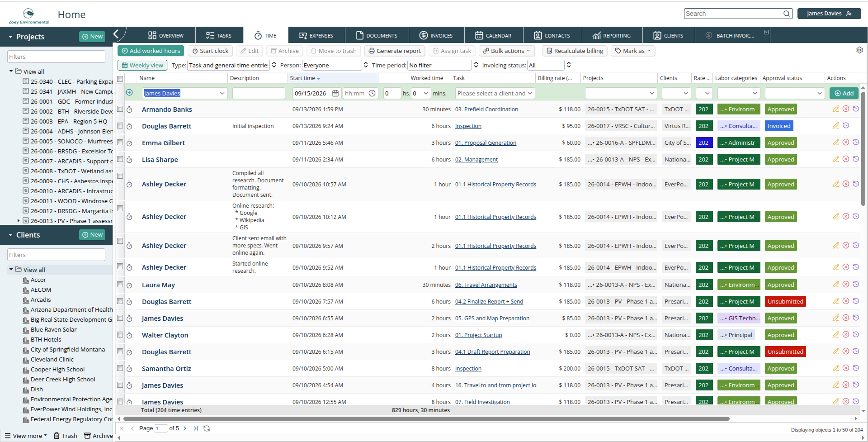The image size is (868, 442).
Task: Click the blue 202 rate swatch for Emma Gilbert
Action: click(704, 143)
